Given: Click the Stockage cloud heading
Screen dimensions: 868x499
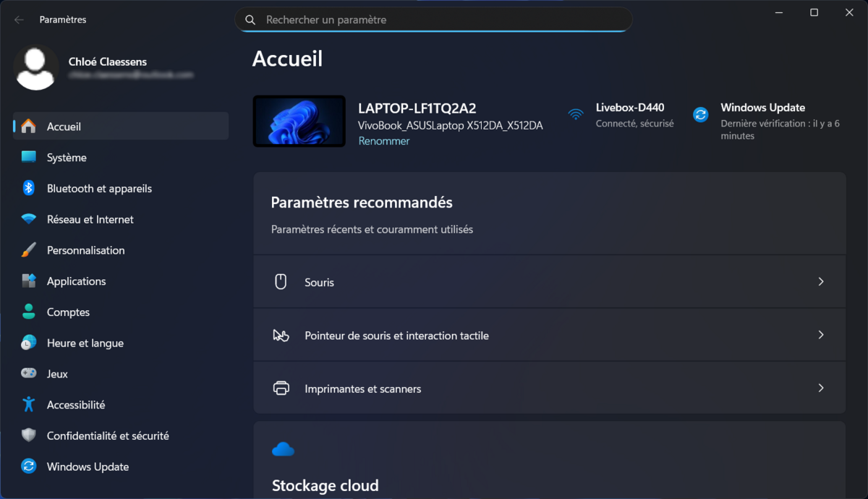Looking at the screenshot, I should (325, 485).
